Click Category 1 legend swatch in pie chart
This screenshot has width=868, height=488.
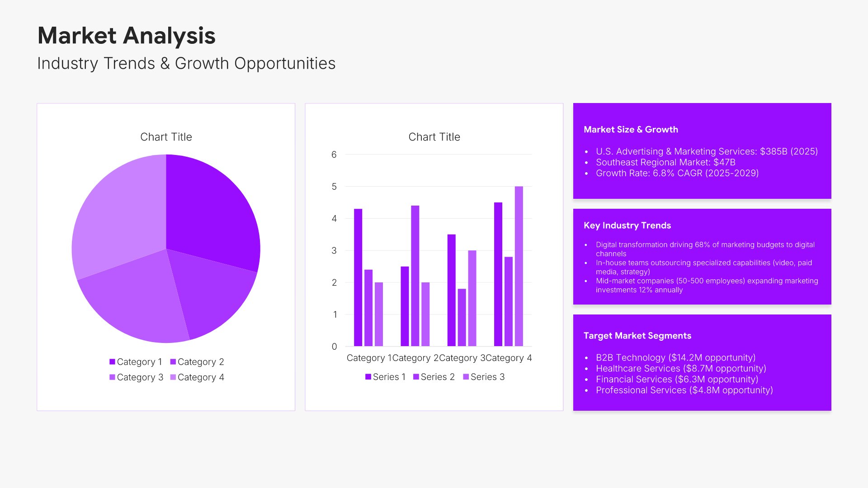pyautogui.click(x=112, y=362)
